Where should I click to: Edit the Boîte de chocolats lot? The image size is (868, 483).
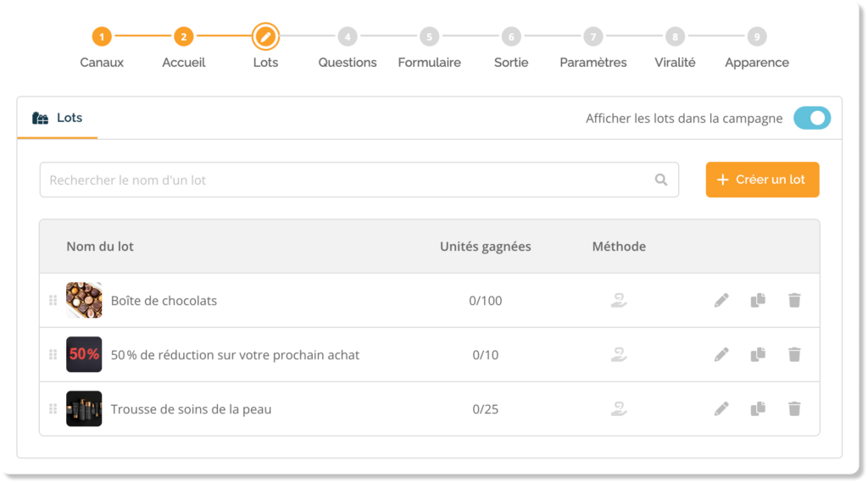pyautogui.click(x=721, y=300)
